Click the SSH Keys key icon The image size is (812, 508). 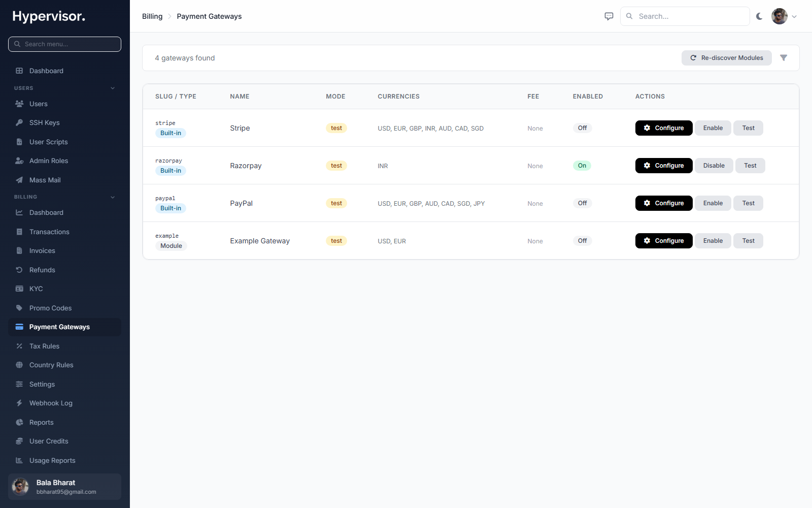pyautogui.click(x=19, y=122)
